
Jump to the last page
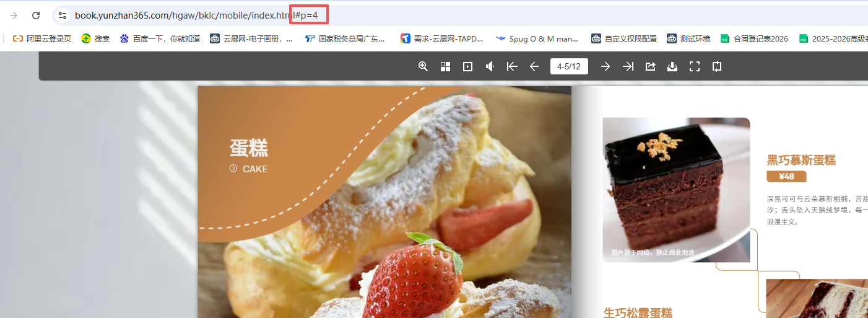tap(628, 66)
